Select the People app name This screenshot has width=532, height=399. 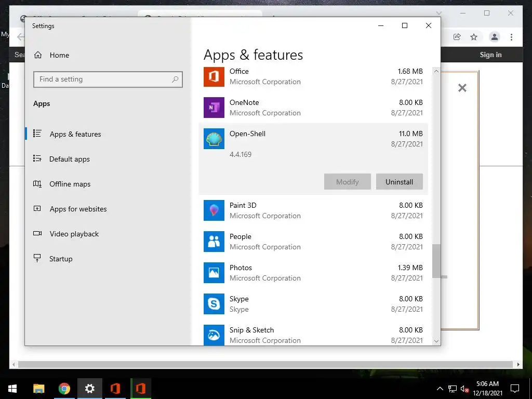coord(241,236)
